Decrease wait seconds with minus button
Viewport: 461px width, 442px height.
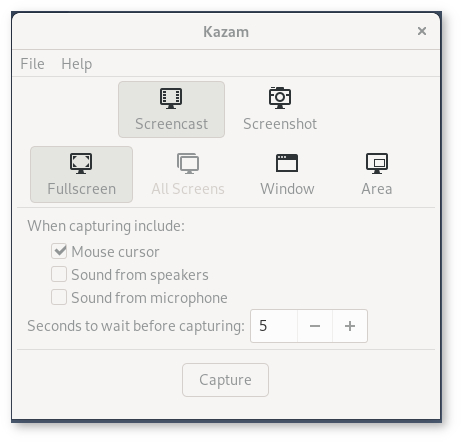[315, 326]
